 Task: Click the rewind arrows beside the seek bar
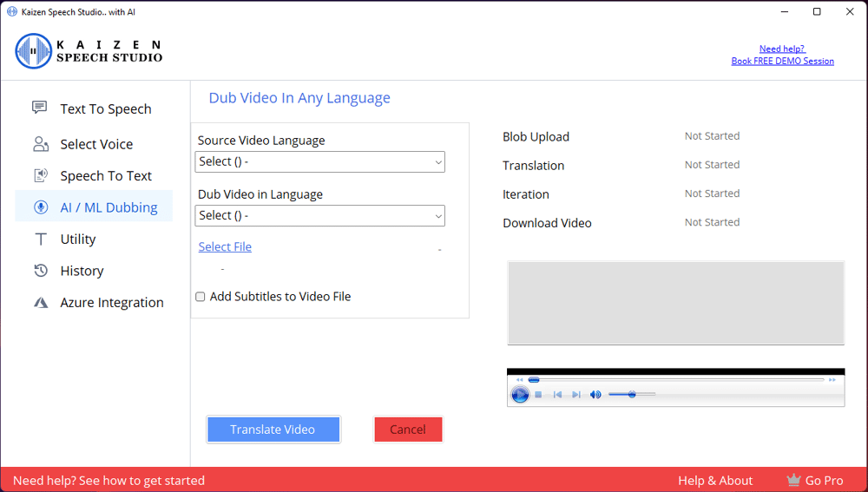(520, 380)
